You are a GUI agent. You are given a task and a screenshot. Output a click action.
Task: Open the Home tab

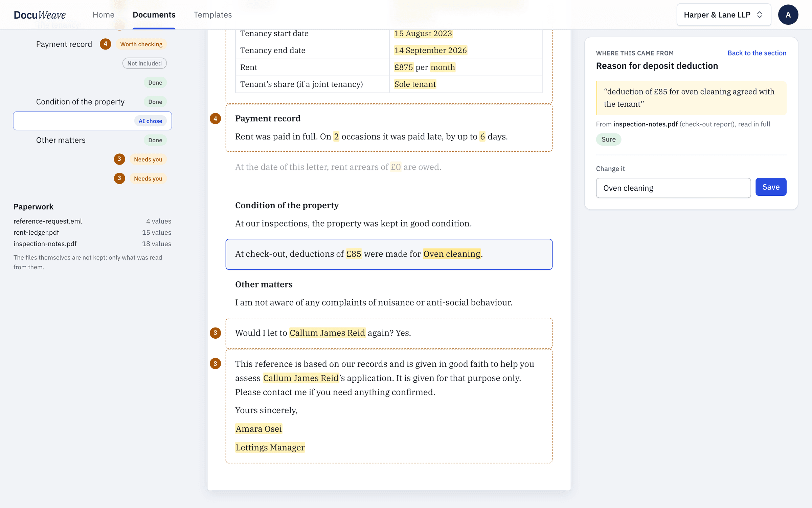[104, 15]
